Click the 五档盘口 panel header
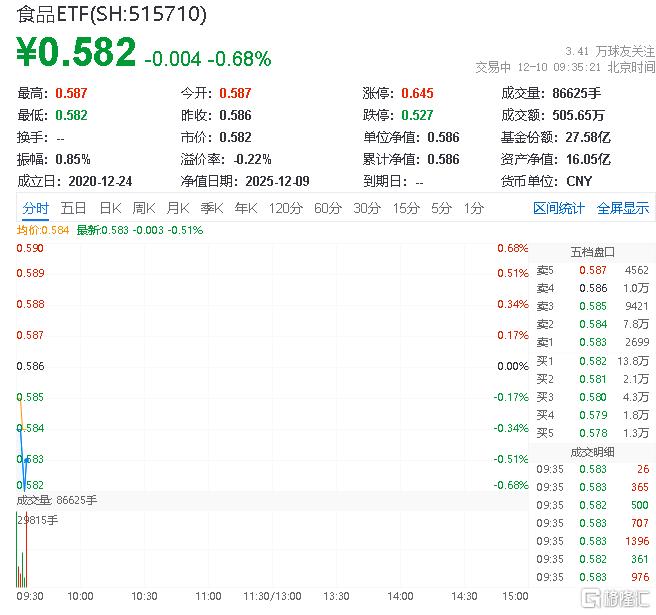 [592, 252]
